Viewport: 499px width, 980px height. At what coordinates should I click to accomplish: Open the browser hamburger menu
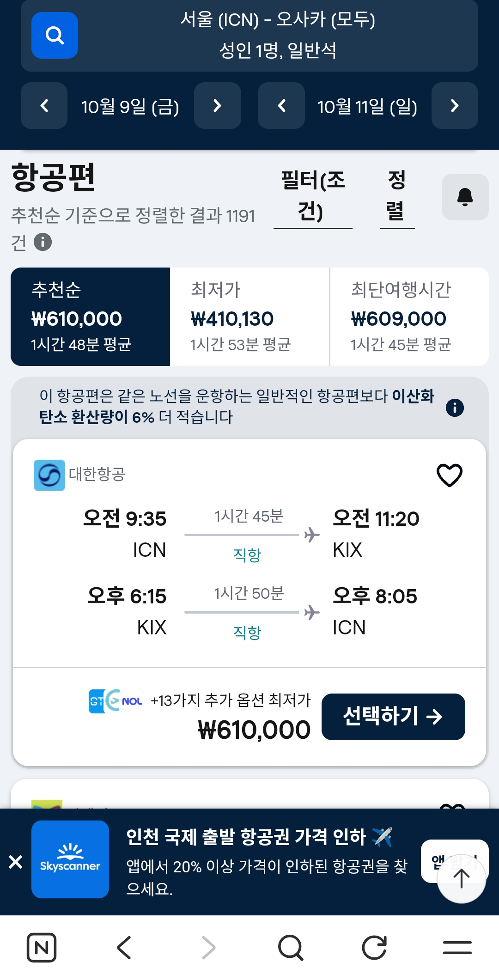(x=457, y=948)
